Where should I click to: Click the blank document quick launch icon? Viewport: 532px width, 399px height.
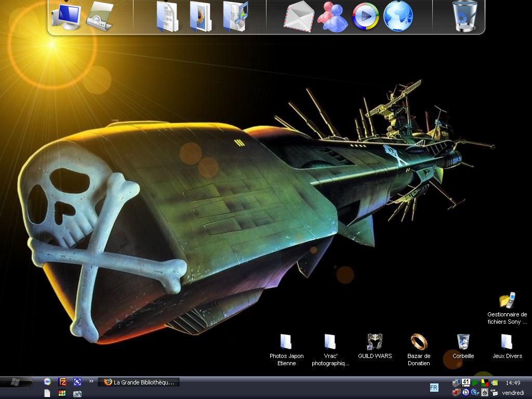click(x=47, y=393)
